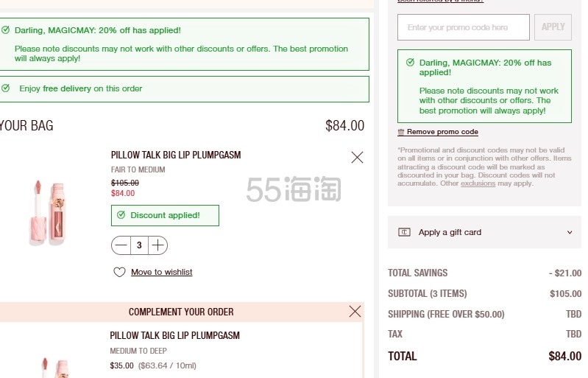Click the heart wishlist icon
The width and height of the screenshot is (588, 378).
pyautogui.click(x=119, y=272)
